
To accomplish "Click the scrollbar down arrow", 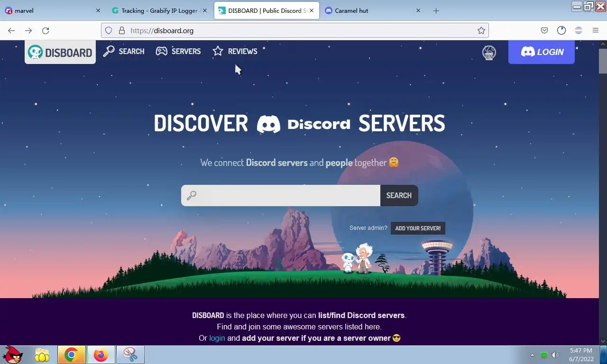I will coord(603,341).
